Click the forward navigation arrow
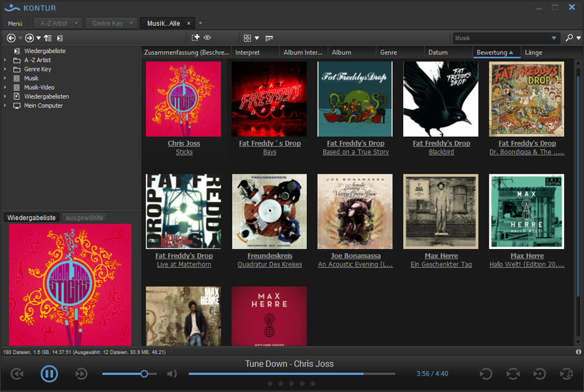The height and width of the screenshot is (392, 584). (29, 38)
